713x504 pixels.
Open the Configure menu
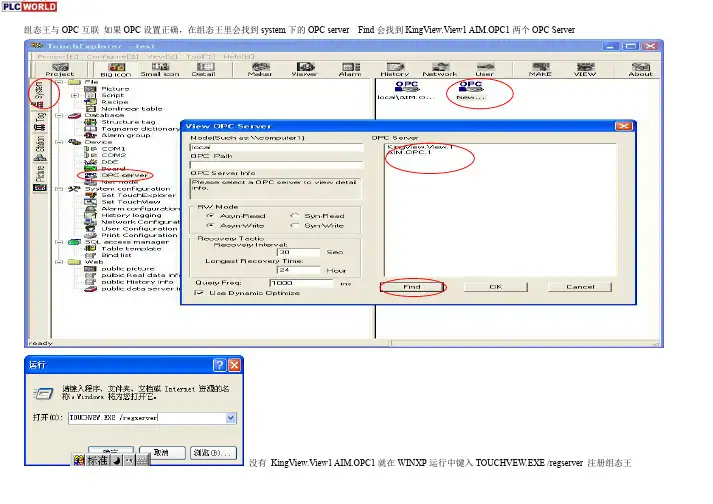(96, 56)
